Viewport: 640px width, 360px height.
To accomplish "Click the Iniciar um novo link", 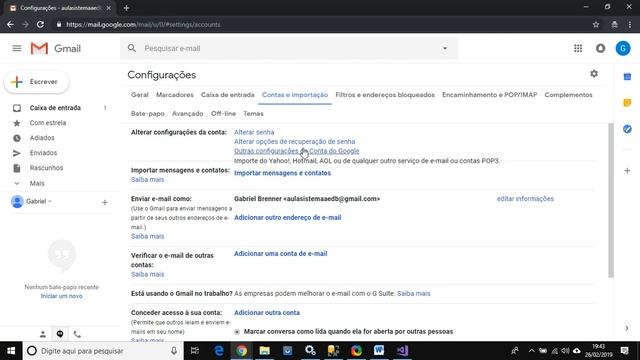I will pyautogui.click(x=61, y=296).
